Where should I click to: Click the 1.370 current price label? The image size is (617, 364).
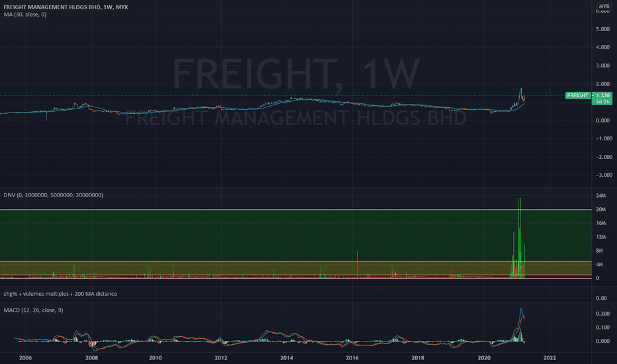[602, 95]
